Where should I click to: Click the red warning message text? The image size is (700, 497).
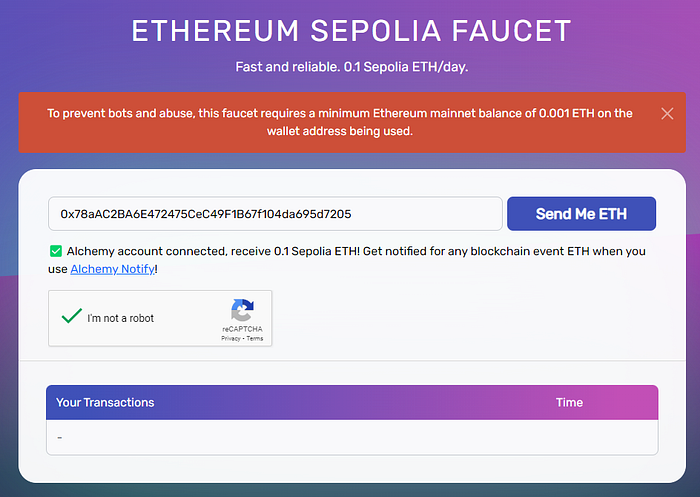[x=340, y=122]
